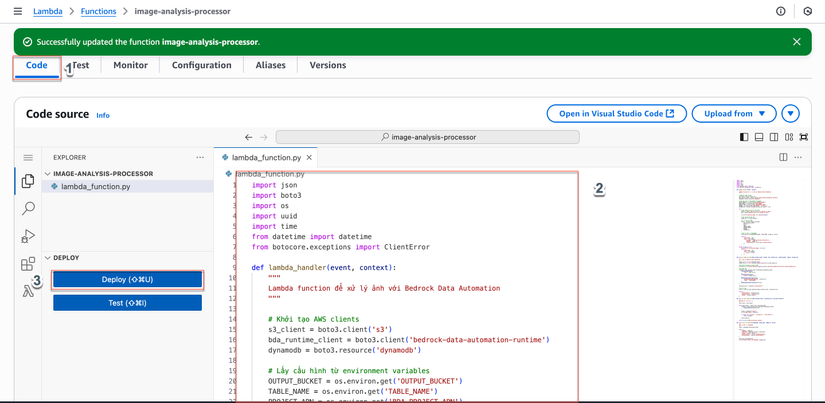Click the AWS Lambda icon in sidebar

28,291
